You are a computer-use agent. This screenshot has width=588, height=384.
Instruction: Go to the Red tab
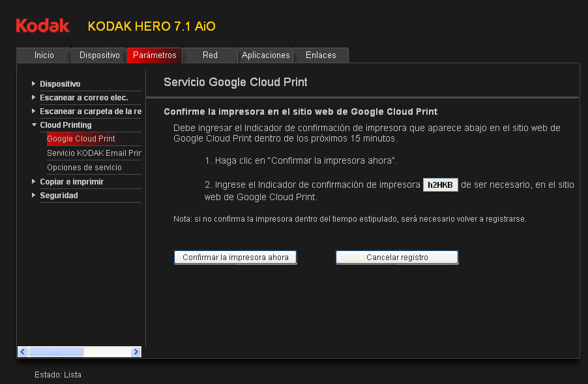pos(210,55)
